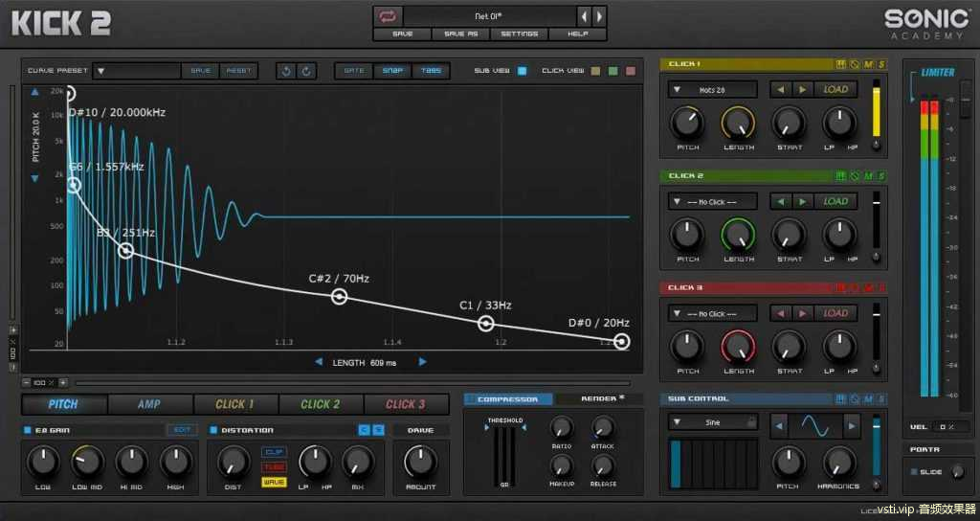Open Sub Control Sine waveform dropdown
Viewport: 980px width, 521px height.
coord(712,422)
